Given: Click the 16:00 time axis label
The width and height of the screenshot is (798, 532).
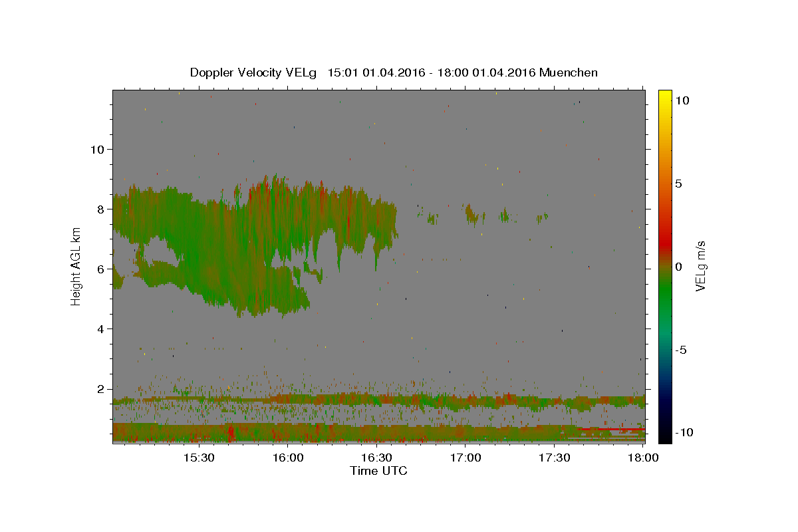Looking at the screenshot, I should (288, 458).
